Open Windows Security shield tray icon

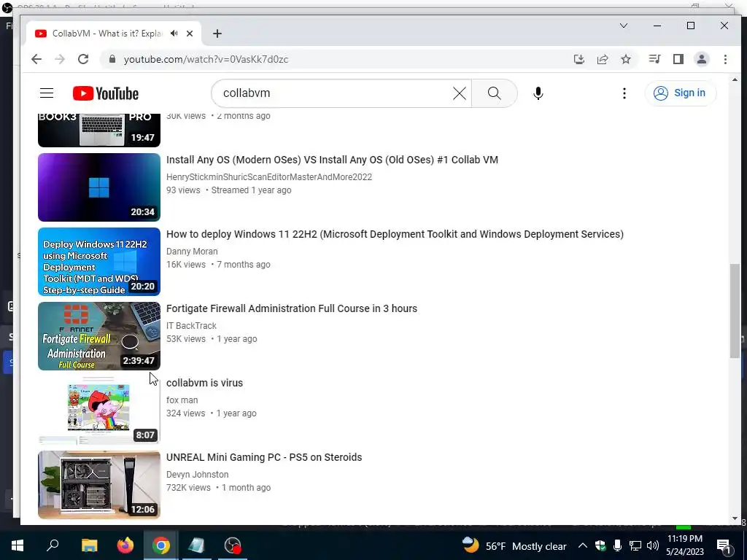pyautogui.click(x=600, y=545)
